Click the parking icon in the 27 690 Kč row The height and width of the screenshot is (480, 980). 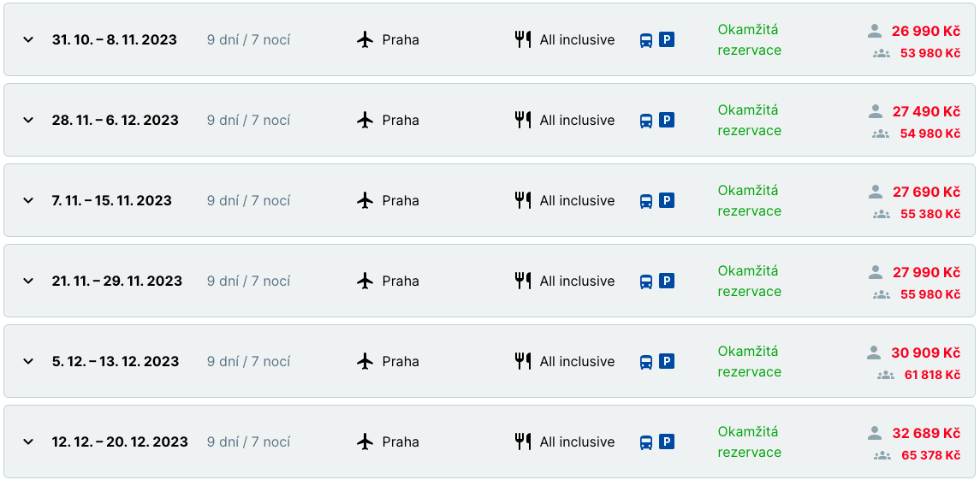[667, 200]
